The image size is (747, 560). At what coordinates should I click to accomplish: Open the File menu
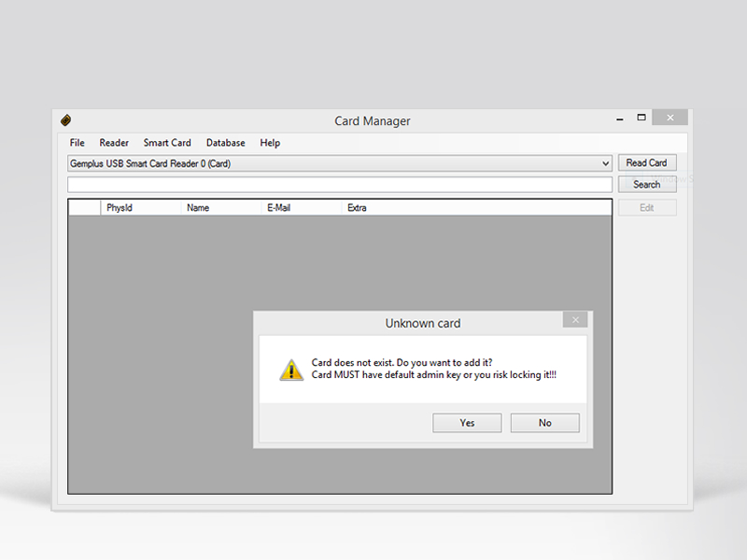pos(78,143)
